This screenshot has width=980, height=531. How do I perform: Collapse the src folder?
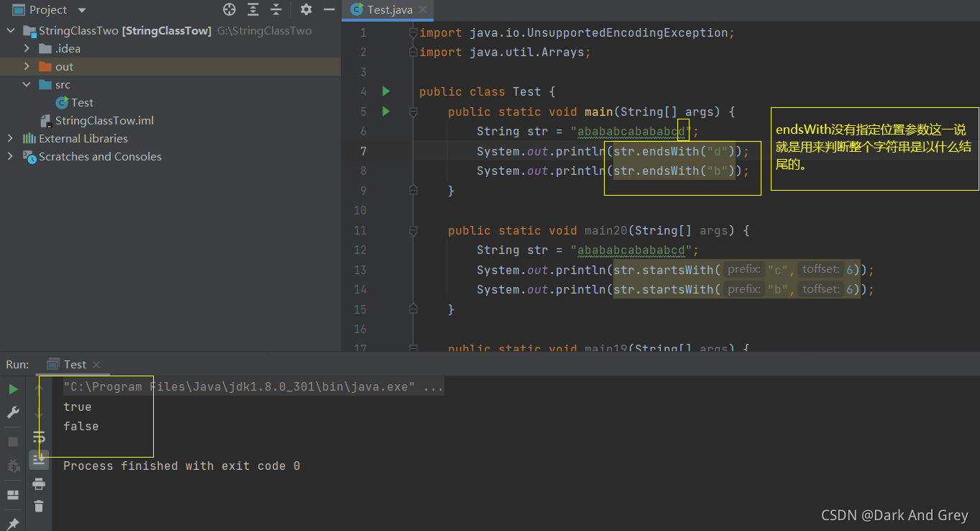(27, 85)
